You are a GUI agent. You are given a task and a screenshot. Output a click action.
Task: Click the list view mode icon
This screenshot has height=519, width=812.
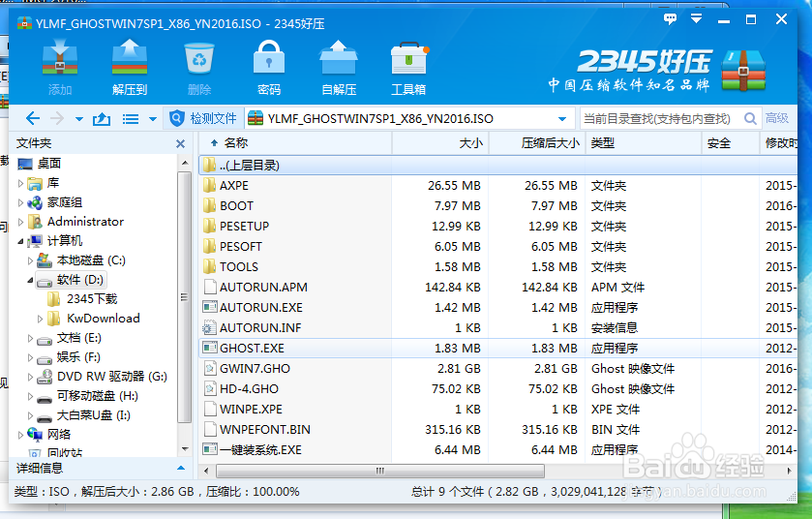[x=130, y=119]
